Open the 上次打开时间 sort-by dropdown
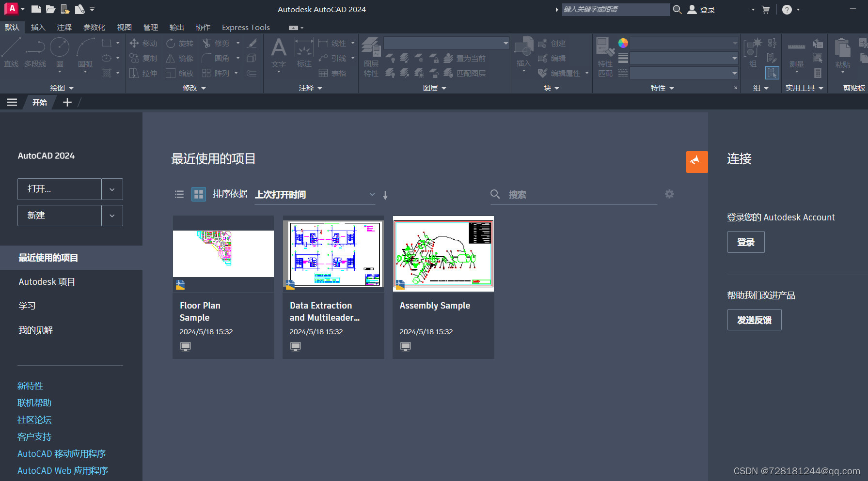Viewport: 868px width, 481px height. click(x=315, y=195)
